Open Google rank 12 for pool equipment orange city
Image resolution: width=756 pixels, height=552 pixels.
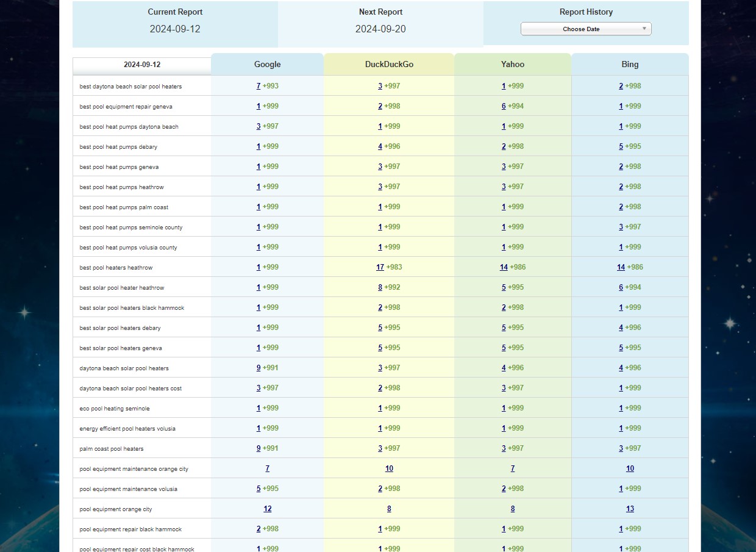click(267, 509)
